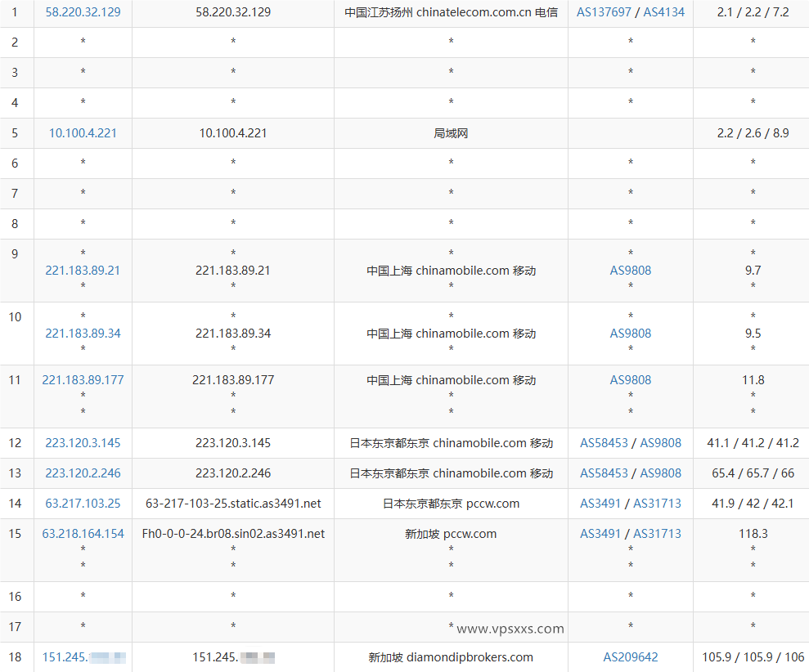The height and width of the screenshot is (672, 809).
Task: Select latency value 9.7
Action: 753,271
